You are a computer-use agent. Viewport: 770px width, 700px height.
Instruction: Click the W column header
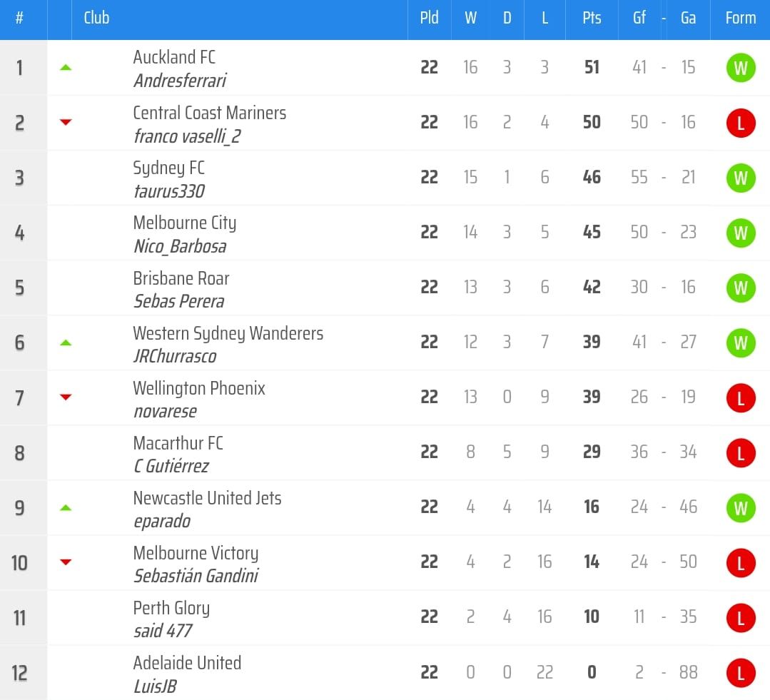point(470,19)
